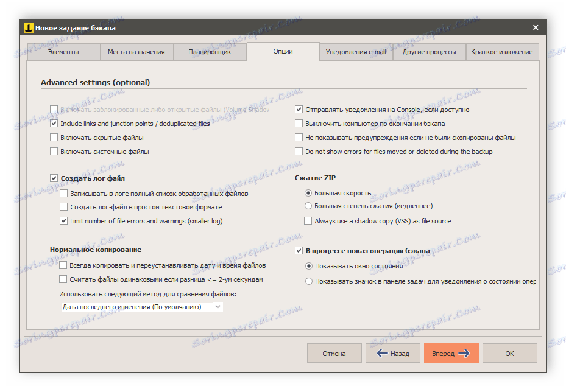Uncheck Include links and junction points
This screenshot has width=566, height=392.
click(x=54, y=124)
